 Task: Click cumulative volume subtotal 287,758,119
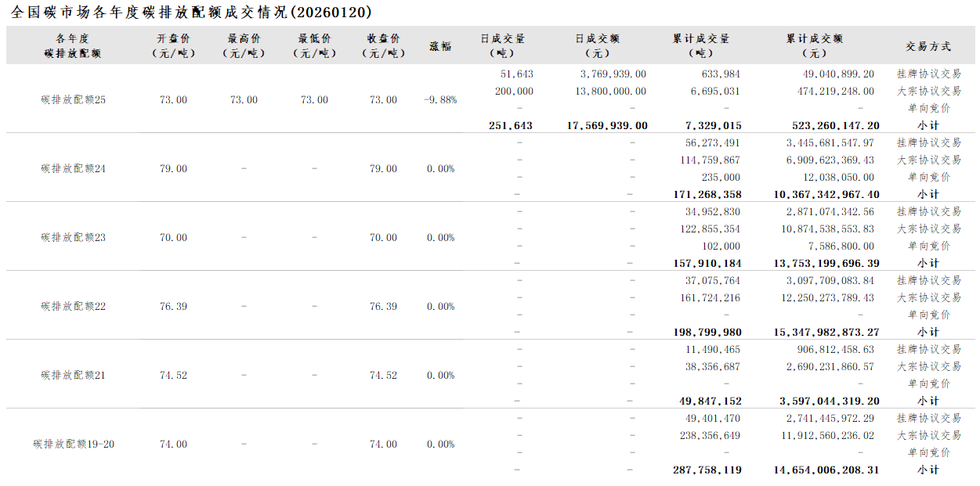(707, 470)
